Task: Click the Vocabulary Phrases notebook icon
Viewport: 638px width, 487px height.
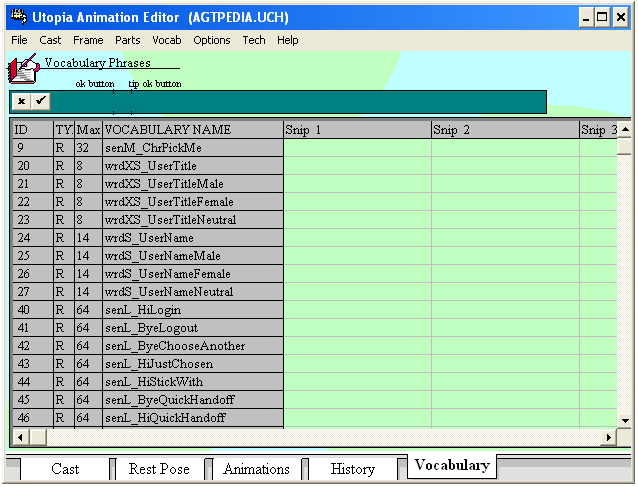Action: 23,69
